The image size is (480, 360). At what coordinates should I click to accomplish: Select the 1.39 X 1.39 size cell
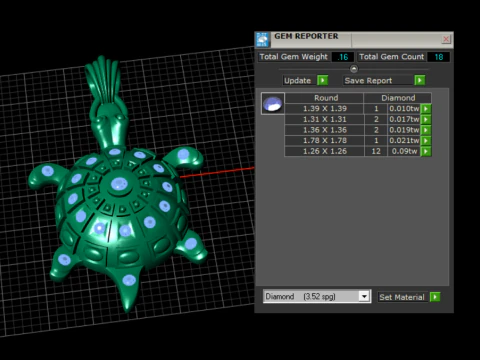coord(324,109)
